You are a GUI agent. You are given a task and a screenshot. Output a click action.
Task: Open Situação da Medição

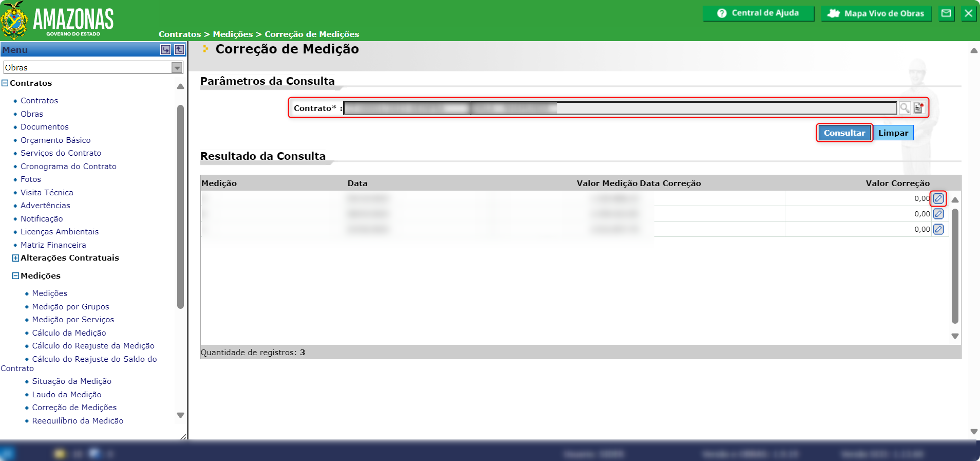(x=72, y=381)
